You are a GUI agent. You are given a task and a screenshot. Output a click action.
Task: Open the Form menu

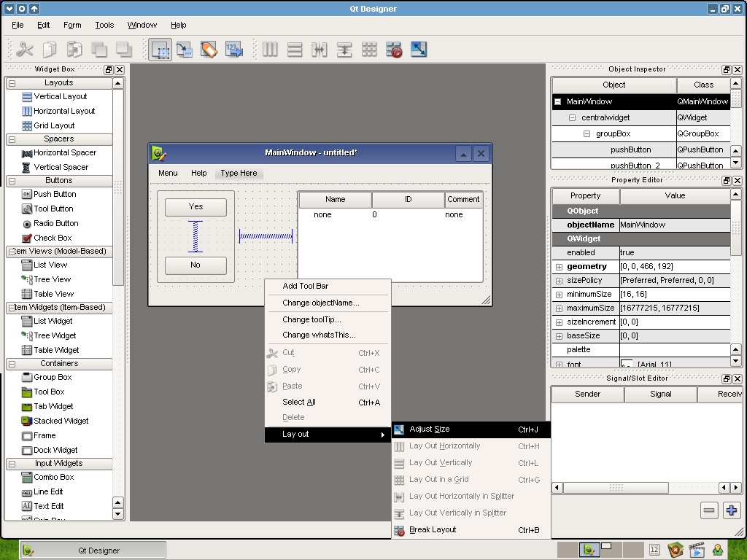[x=72, y=26]
